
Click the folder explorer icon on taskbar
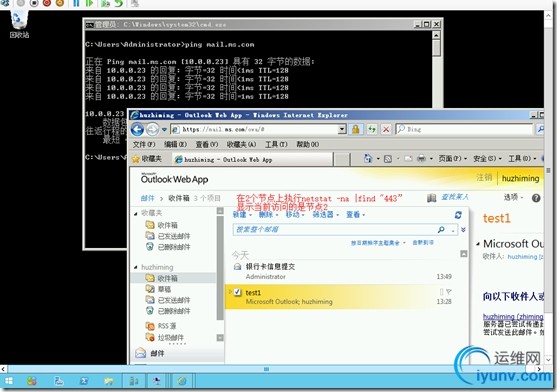[x=108, y=381]
